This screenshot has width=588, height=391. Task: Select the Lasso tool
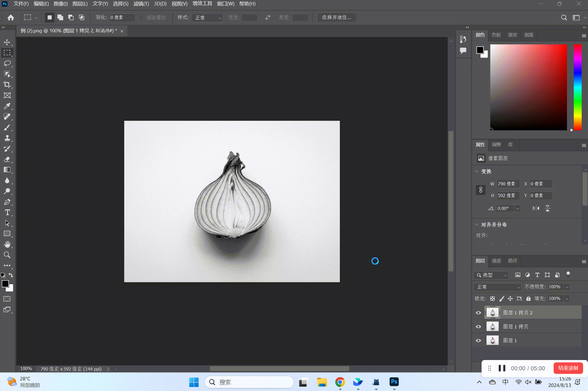click(x=7, y=63)
